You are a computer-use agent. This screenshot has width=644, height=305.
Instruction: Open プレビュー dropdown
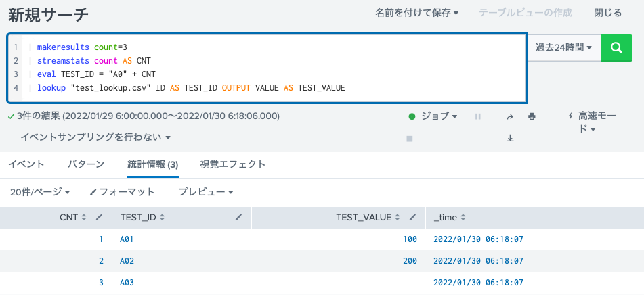coord(206,192)
